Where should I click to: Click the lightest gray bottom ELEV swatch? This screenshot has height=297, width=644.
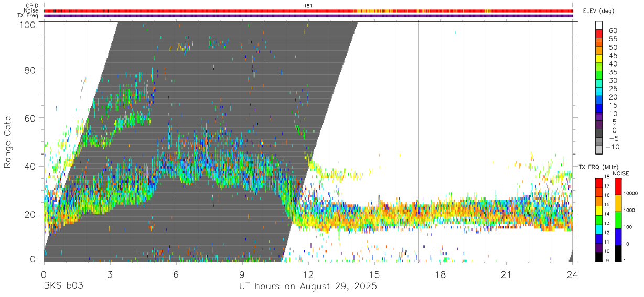[599, 151]
